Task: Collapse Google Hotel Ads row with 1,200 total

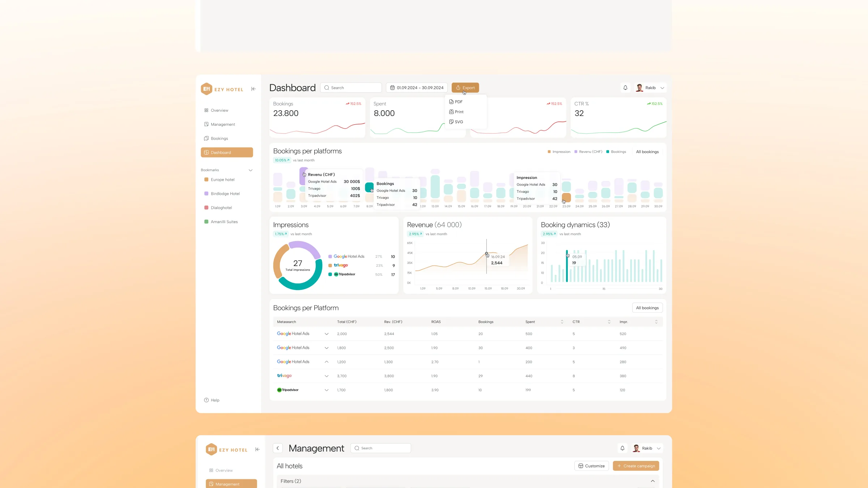Action: [x=327, y=362]
